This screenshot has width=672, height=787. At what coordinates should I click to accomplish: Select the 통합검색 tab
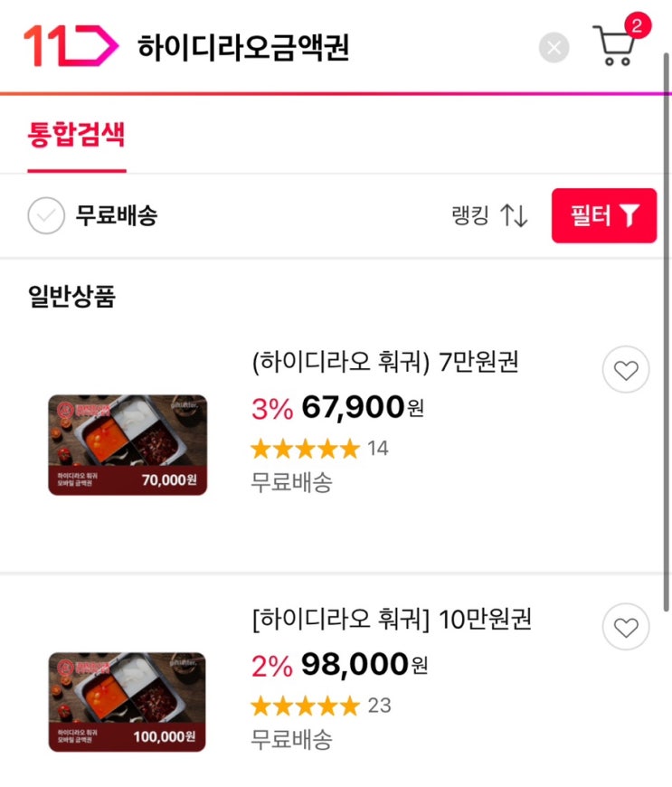point(76,135)
